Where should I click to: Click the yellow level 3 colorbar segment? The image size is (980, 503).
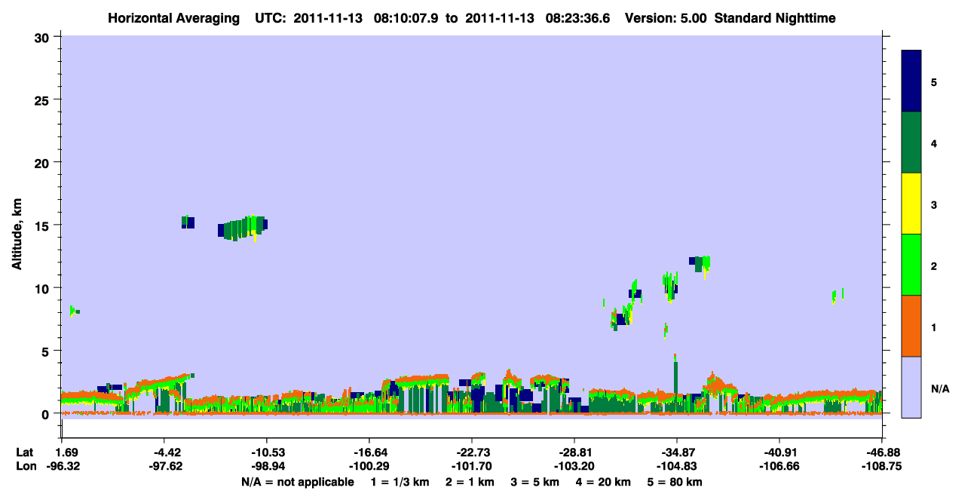[911, 204]
